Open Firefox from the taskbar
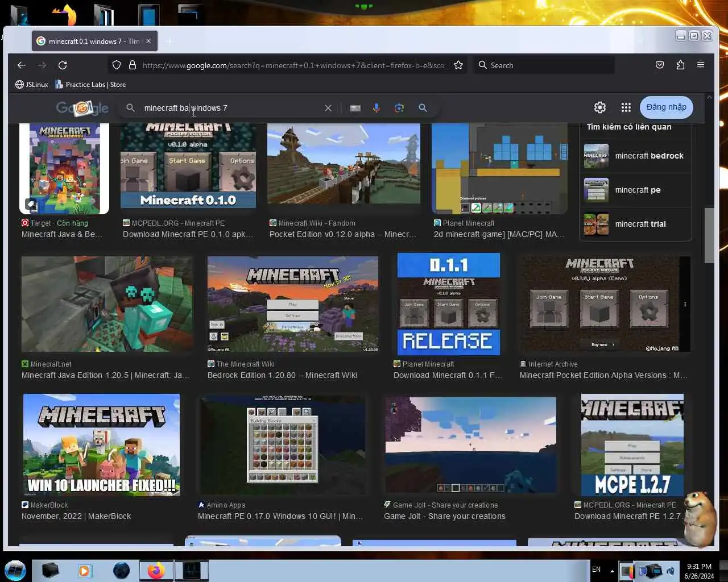This screenshot has width=728, height=582. tap(156, 571)
